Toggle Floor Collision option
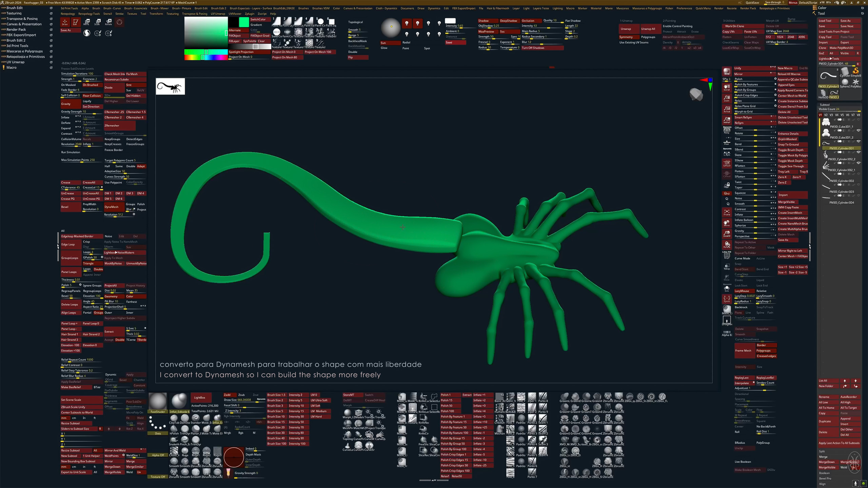The image size is (868, 488). click(92, 96)
